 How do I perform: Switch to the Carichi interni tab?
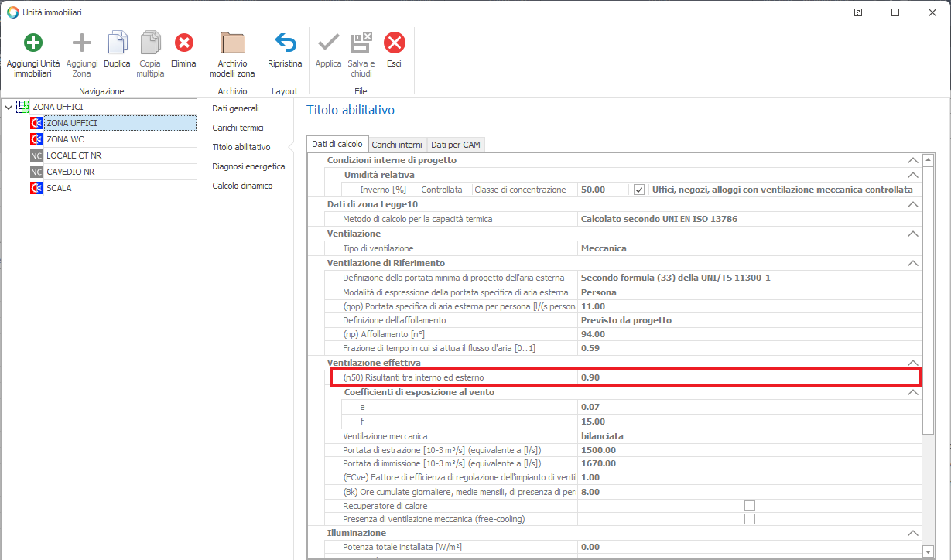click(398, 145)
